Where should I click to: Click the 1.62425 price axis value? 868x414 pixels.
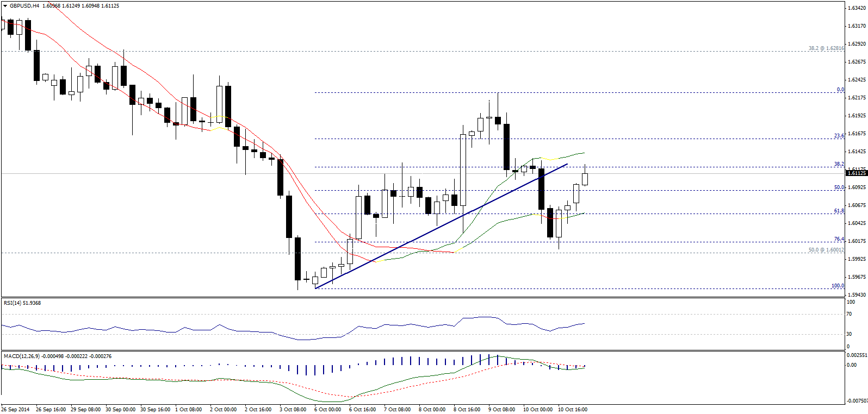point(857,79)
